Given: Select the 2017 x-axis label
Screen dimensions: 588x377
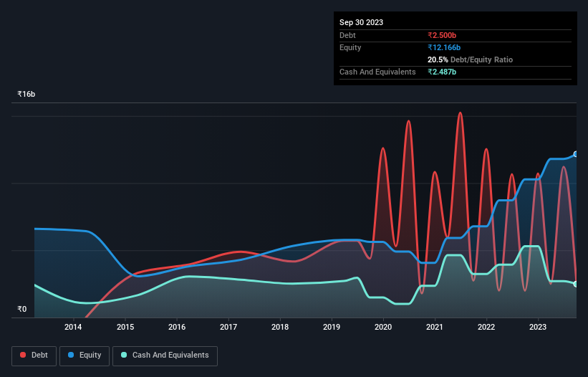Looking at the screenshot, I should [228, 327].
